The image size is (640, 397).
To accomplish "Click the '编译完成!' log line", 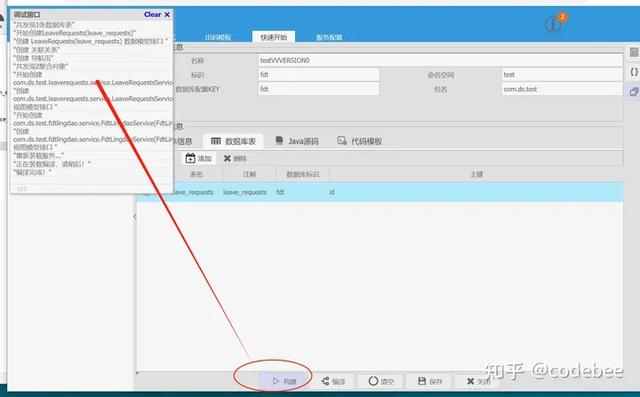I will [33, 172].
